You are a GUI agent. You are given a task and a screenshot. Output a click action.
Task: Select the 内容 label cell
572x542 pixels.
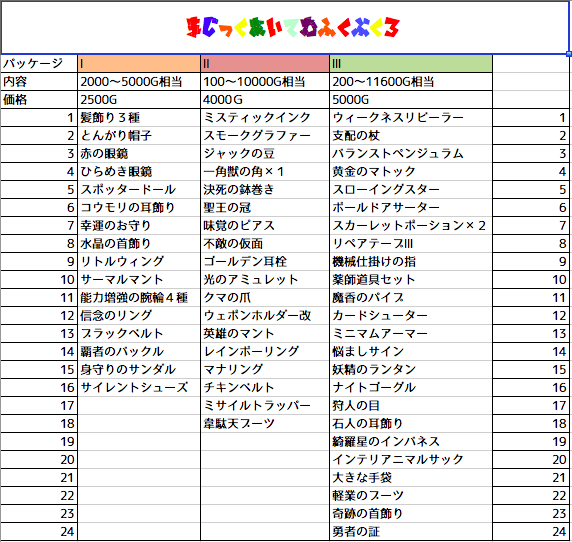click(x=39, y=81)
